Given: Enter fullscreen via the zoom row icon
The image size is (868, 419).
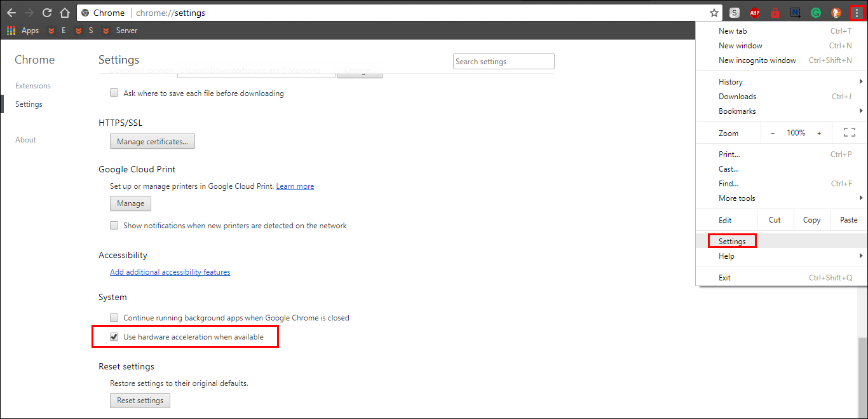Looking at the screenshot, I should (850, 133).
